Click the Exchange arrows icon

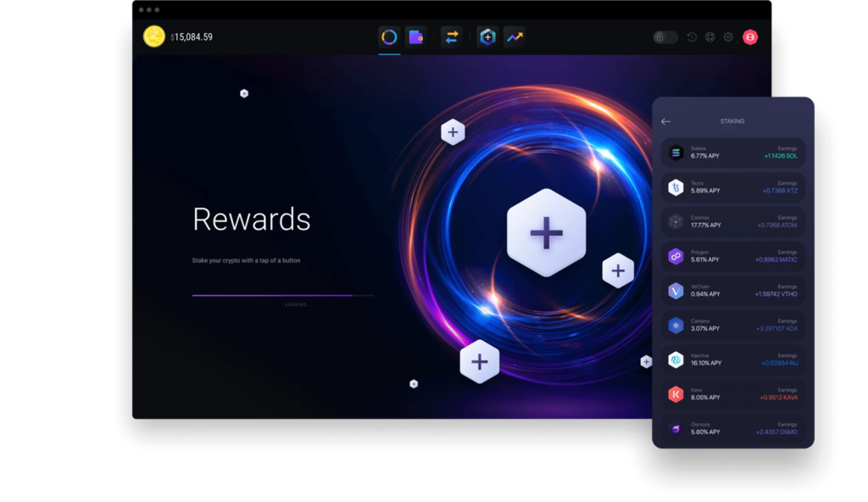[x=452, y=37]
